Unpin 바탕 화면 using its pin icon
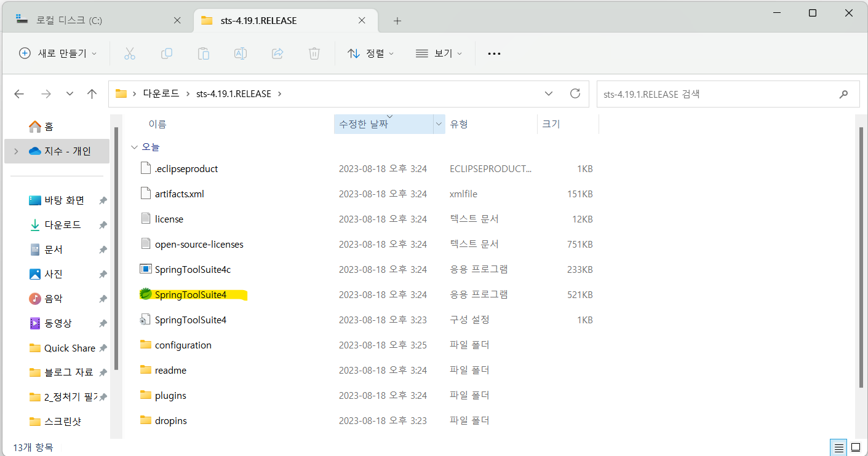Image resolution: width=868 pixels, height=456 pixels. pos(103,200)
